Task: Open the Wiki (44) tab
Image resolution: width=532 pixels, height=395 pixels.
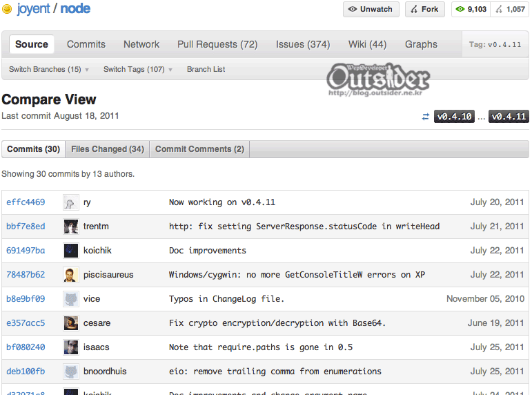Action: click(368, 44)
